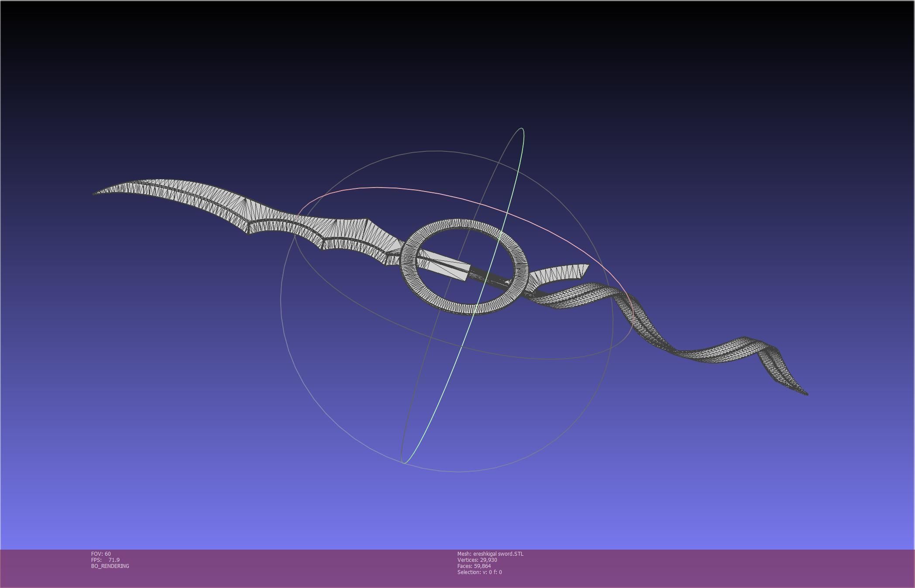915x588 pixels.
Task: Click the FOV: 60 readout
Action: pos(101,554)
